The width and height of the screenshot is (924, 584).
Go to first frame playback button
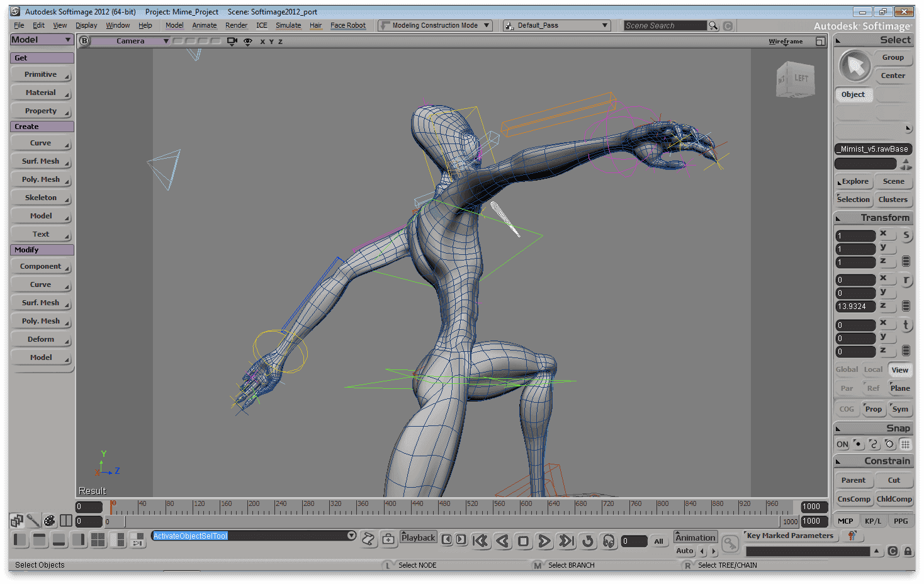[x=480, y=541]
